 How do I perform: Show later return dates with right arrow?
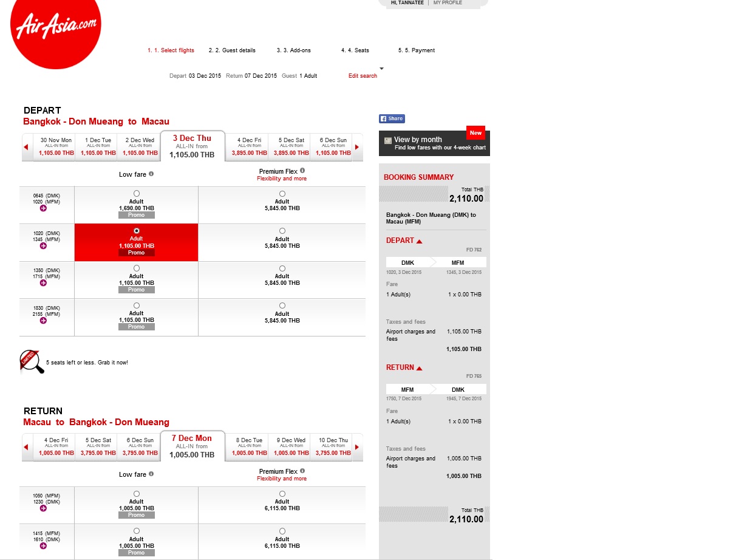click(357, 447)
